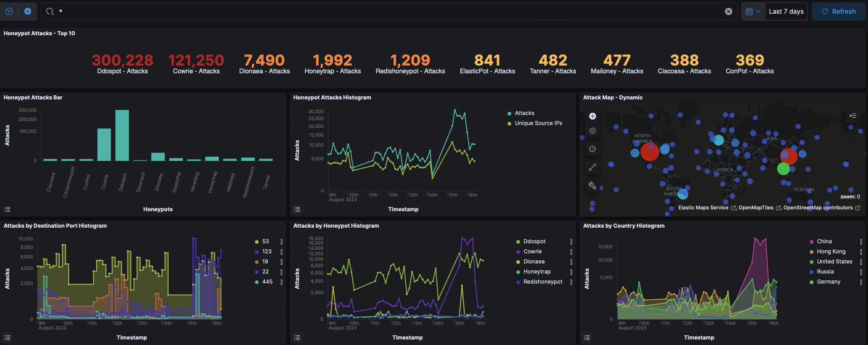This screenshot has height=345, width=868.
Task: Click the Dionaea 7,490 attacks metric
Action: coord(265,64)
